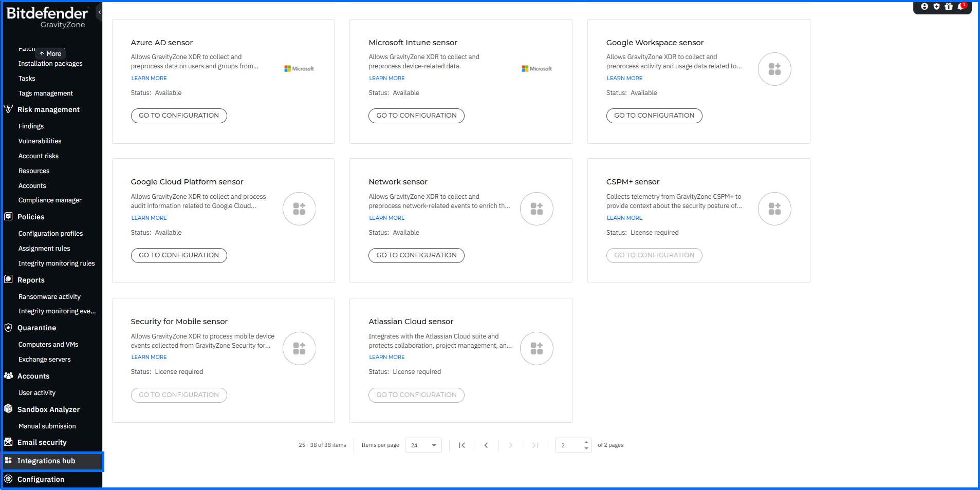Open Integrations hub in the sidebar
Viewport: 980px width, 490px height.
point(46,461)
